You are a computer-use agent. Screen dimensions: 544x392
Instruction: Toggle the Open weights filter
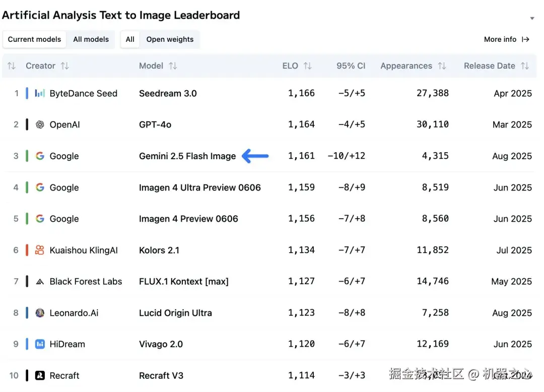170,39
